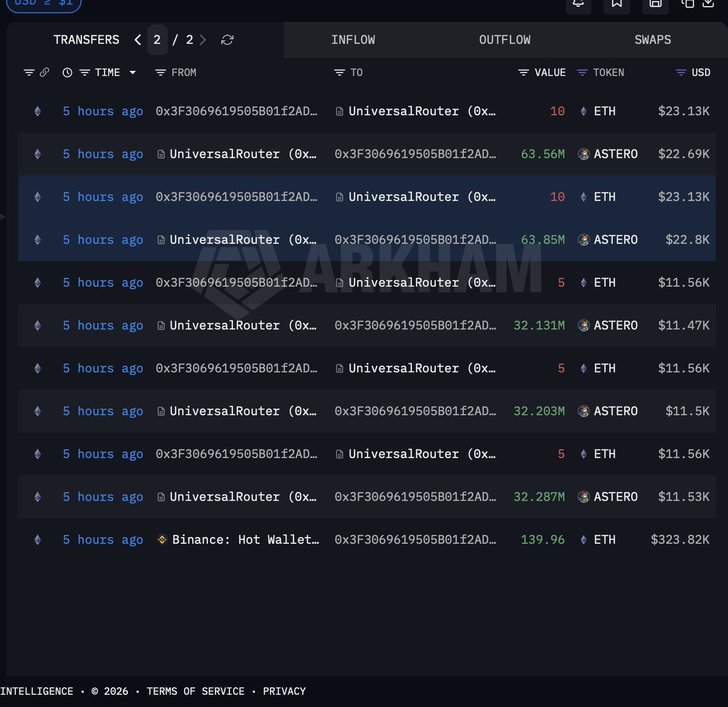Switch to the INFLOW tab
Screen dimensions: 728x707
353,40
